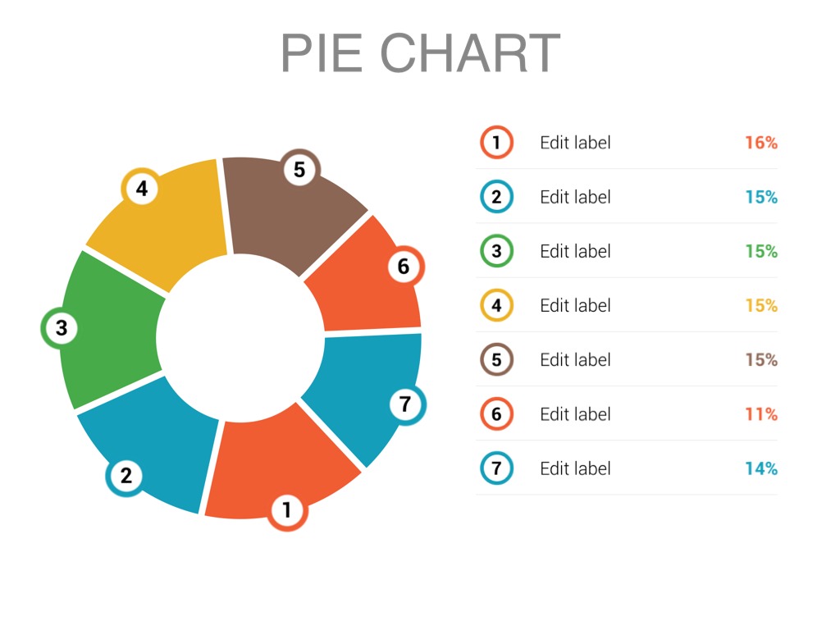
Task: Select the number 3 badge on the green segment
Action: 62,329
